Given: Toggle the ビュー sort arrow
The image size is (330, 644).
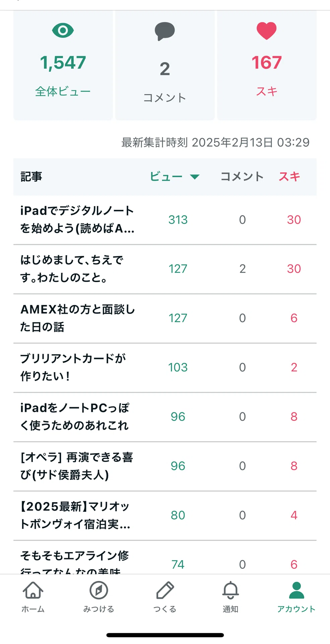Looking at the screenshot, I should pos(195,177).
